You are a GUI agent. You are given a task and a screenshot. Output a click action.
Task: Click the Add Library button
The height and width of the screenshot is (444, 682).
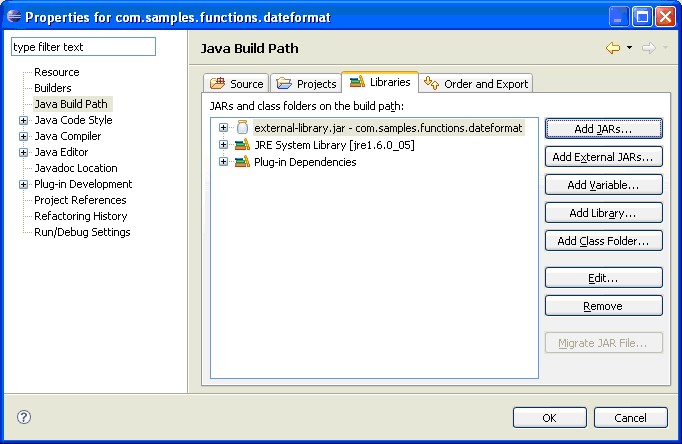click(x=603, y=213)
